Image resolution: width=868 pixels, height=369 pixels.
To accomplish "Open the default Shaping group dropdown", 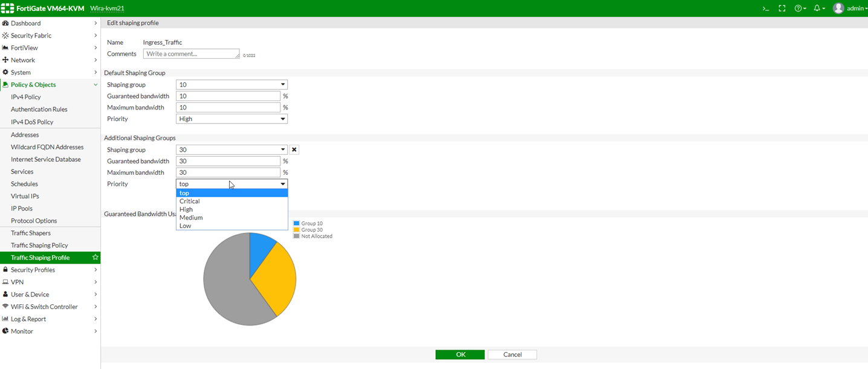I will [232, 85].
